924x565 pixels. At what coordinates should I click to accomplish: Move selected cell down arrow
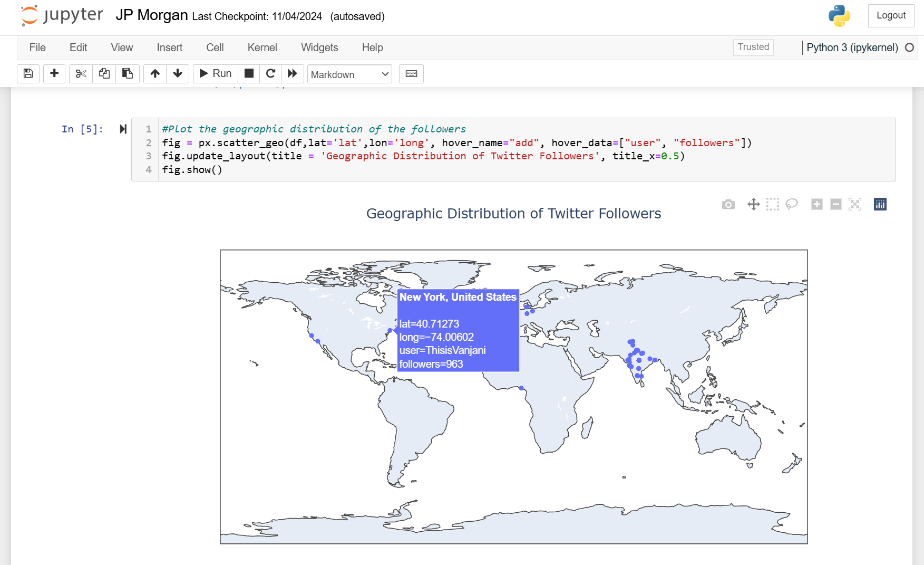coord(178,74)
